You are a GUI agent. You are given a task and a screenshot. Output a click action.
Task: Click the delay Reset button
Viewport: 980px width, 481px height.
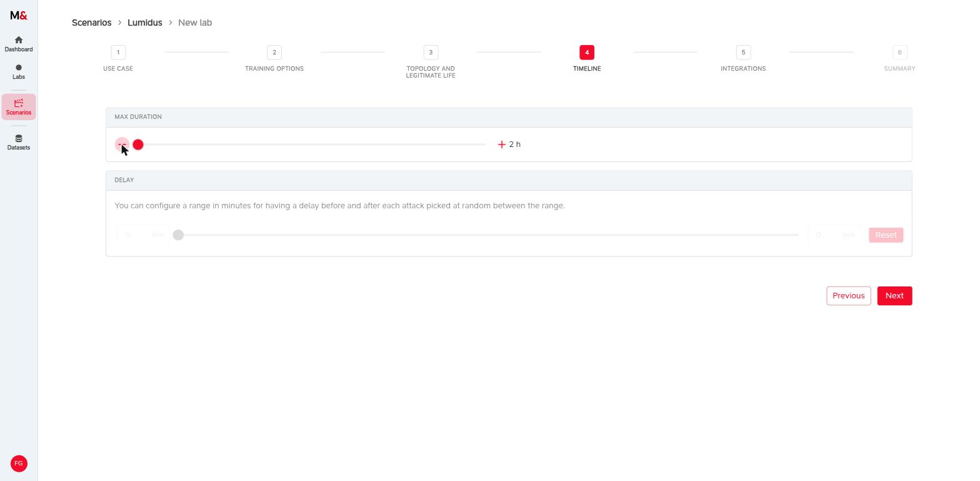click(886, 235)
